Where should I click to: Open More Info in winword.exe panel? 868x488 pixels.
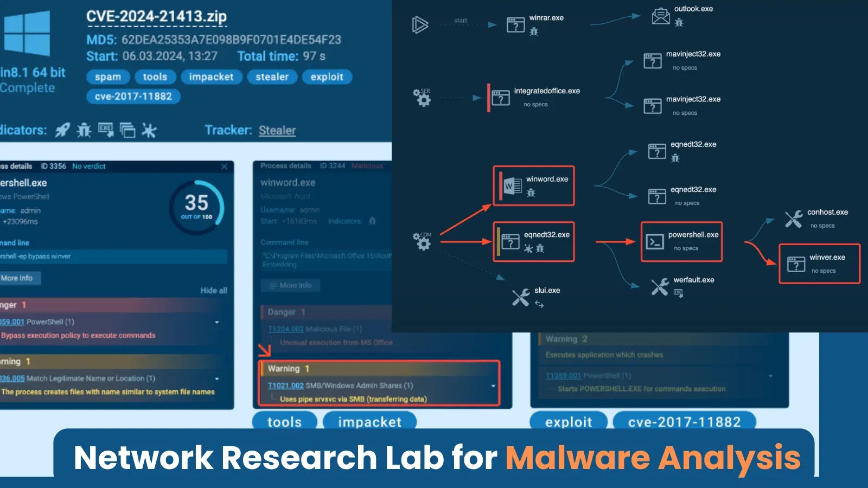click(291, 285)
